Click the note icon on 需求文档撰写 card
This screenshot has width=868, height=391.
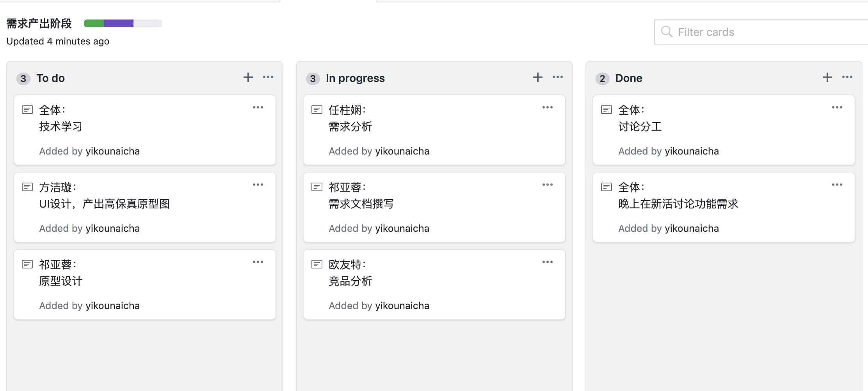click(x=317, y=187)
